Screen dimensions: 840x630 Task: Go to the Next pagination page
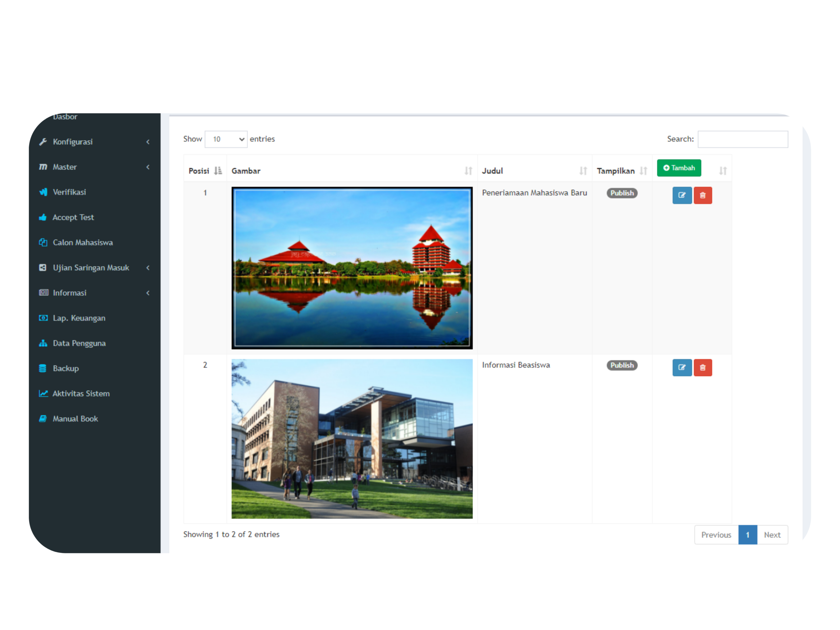772,535
